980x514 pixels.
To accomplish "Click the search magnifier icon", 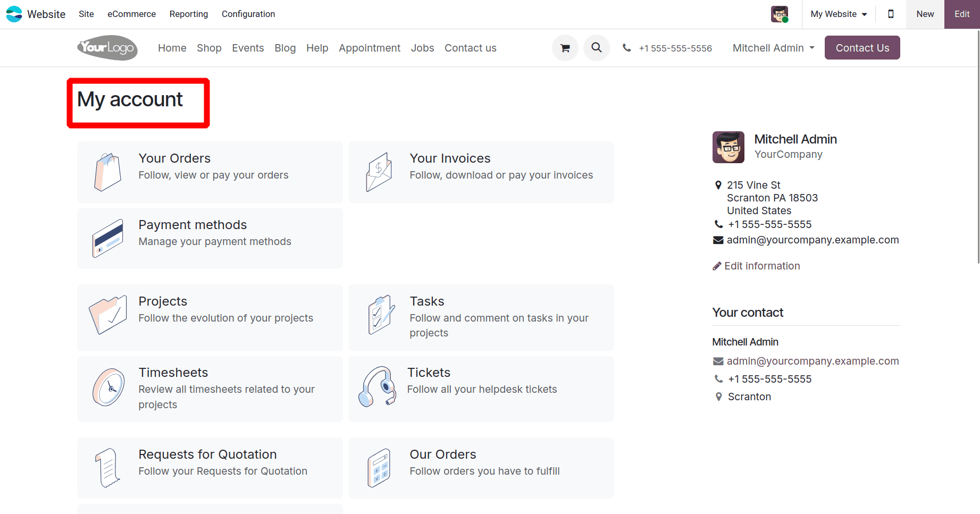I will (596, 47).
